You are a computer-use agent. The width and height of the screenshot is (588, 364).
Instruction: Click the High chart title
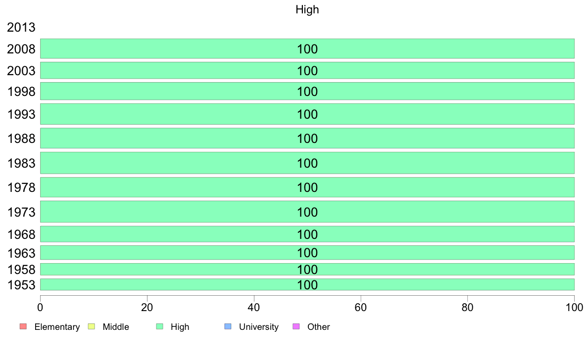point(307,9)
